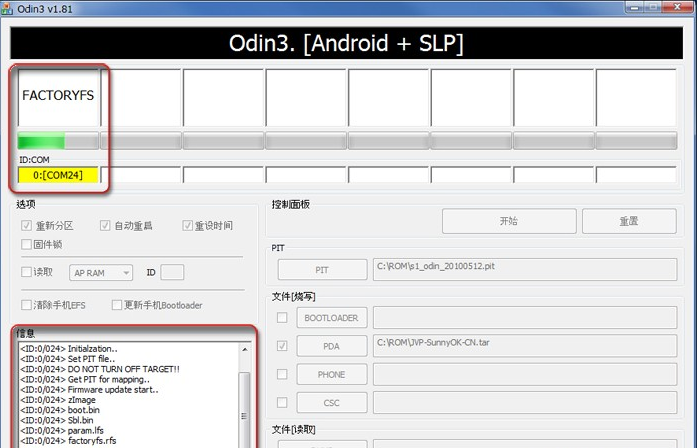Select the 'Sbl.bin' log line
Viewport: 698px width, 448px height.
(x=57, y=420)
